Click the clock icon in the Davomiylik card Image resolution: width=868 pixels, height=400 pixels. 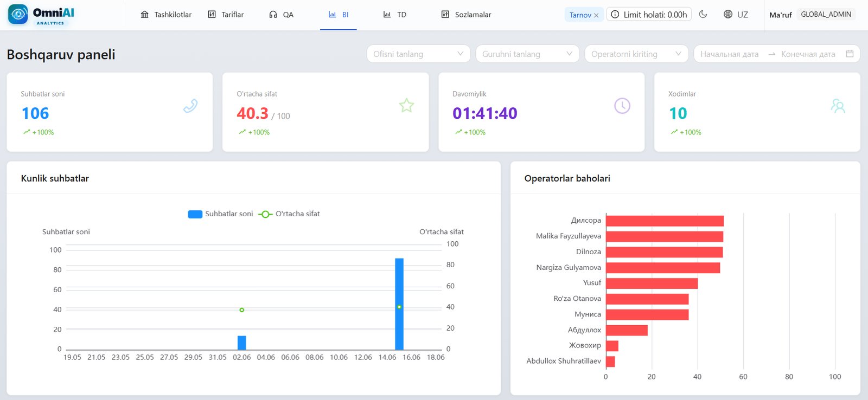[622, 106]
